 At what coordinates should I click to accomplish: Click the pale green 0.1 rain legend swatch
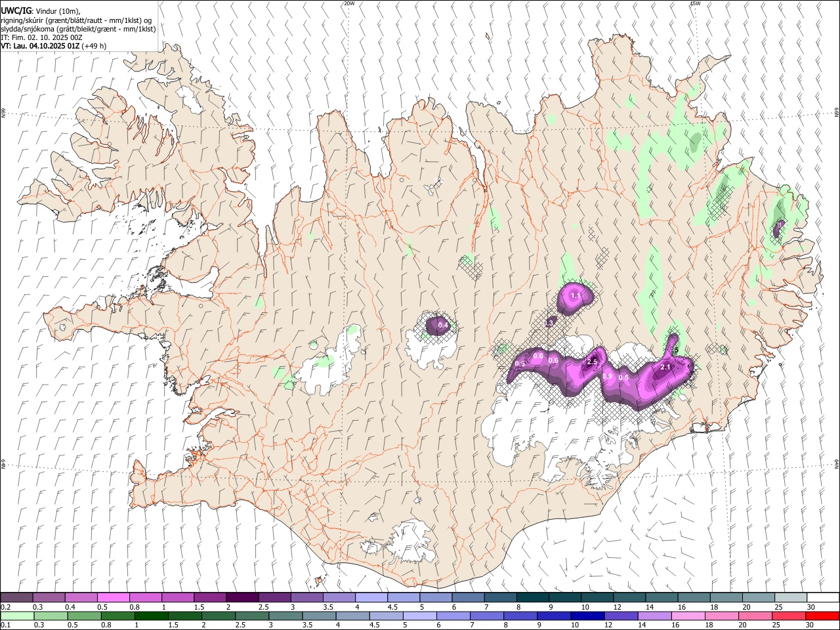click(x=17, y=616)
